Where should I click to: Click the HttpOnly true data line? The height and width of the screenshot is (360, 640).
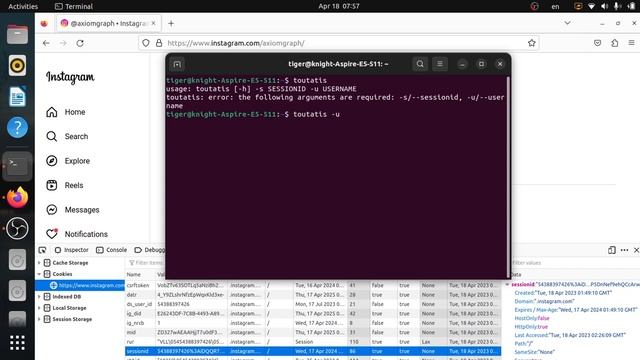pyautogui.click(x=531, y=327)
